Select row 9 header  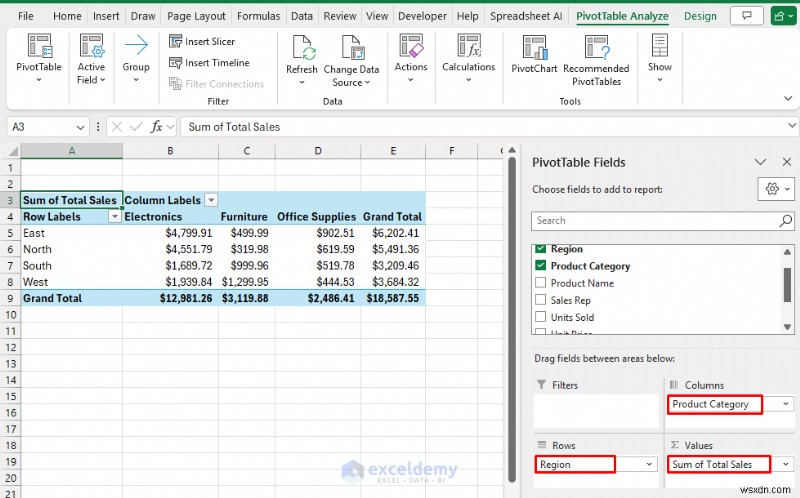(x=10, y=298)
